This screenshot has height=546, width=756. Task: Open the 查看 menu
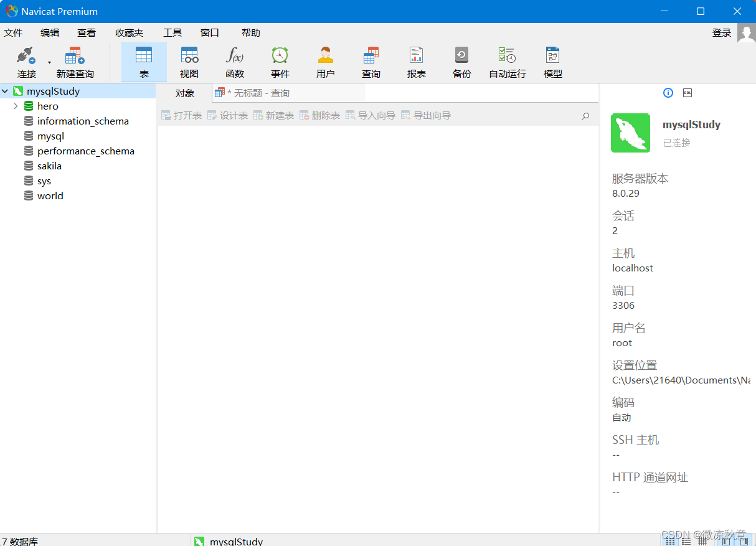(x=87, y=33)
